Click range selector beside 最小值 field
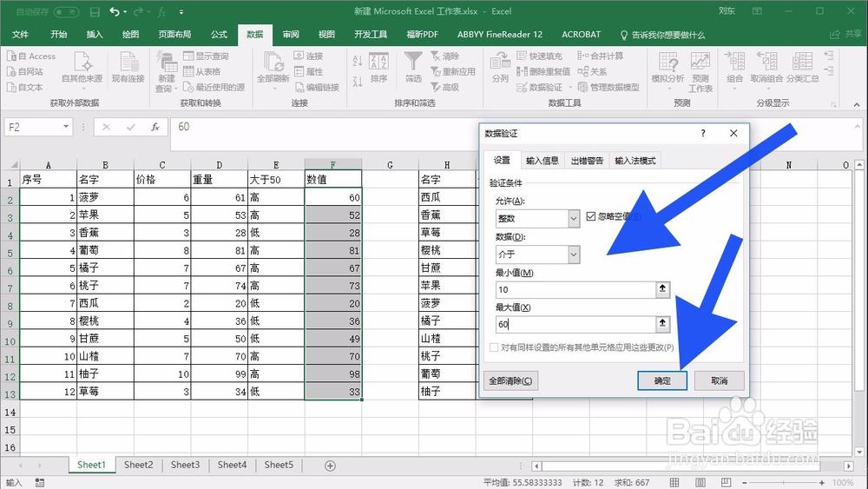Screen dimensions: 868x489 pos(662,288)
